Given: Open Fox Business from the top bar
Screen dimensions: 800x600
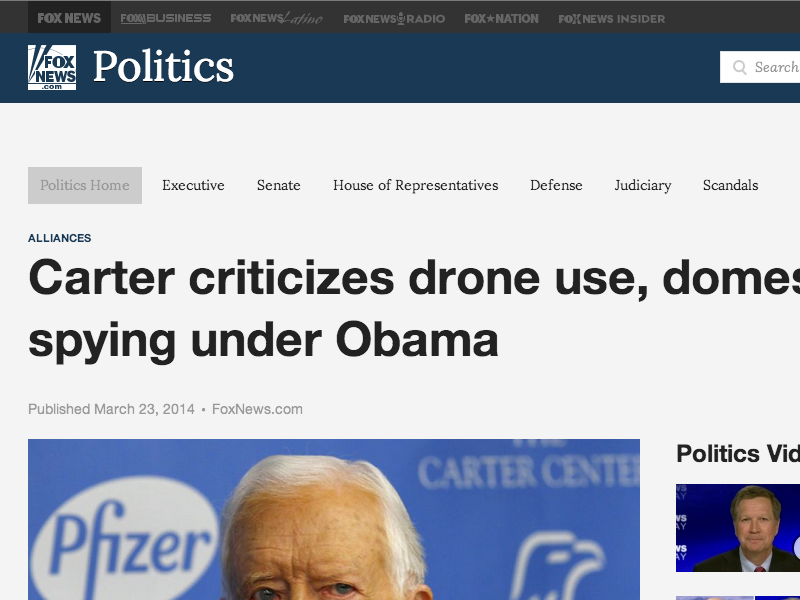Looking at the screenshot, I should tap(166, 18).
